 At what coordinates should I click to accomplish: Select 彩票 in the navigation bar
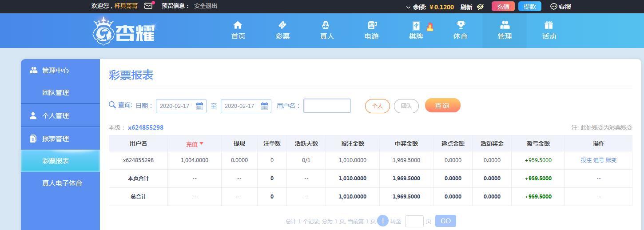coord(282,36)
